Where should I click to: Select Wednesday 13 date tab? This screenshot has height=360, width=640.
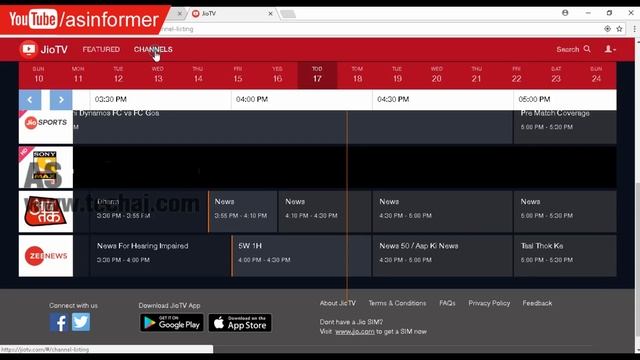tap(158, 75)
